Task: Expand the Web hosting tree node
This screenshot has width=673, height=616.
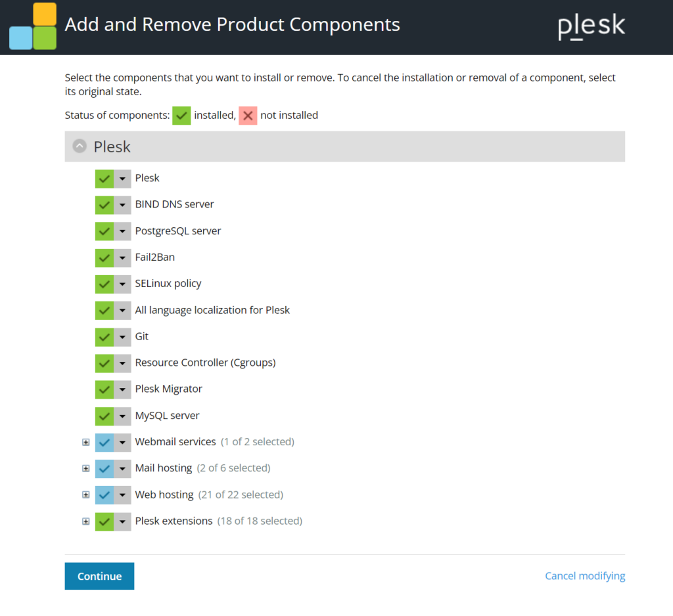Action: [x=85, y=495]
